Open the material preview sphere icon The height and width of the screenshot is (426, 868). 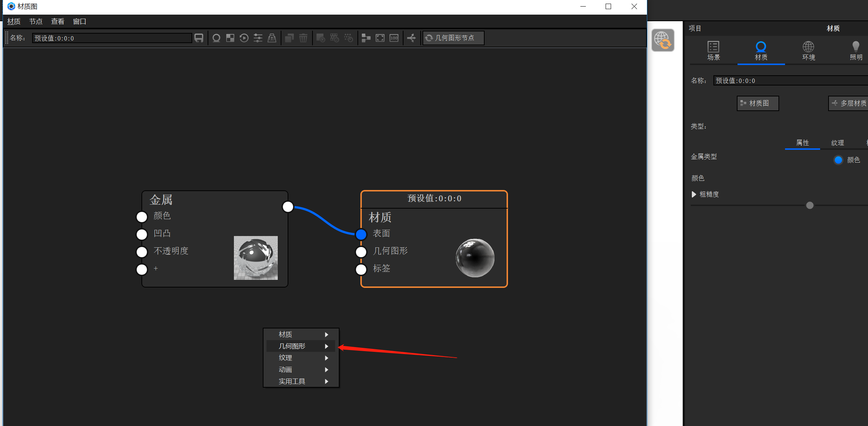point(216,38)
